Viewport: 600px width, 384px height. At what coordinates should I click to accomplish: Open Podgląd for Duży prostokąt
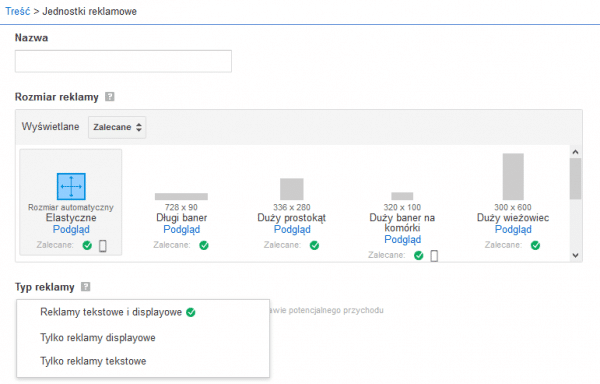[x=292, y=229]
